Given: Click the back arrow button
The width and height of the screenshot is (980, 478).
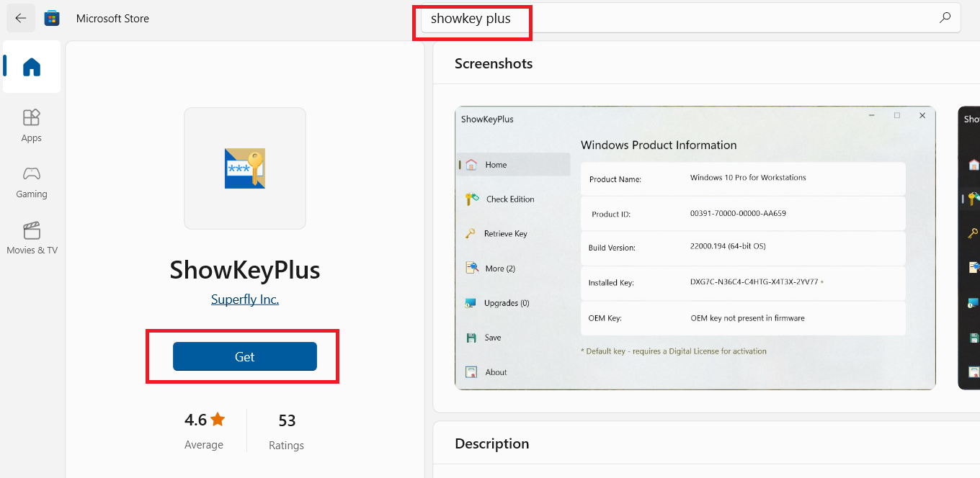Looking at the screenshot, I should [x=20, y=19].
